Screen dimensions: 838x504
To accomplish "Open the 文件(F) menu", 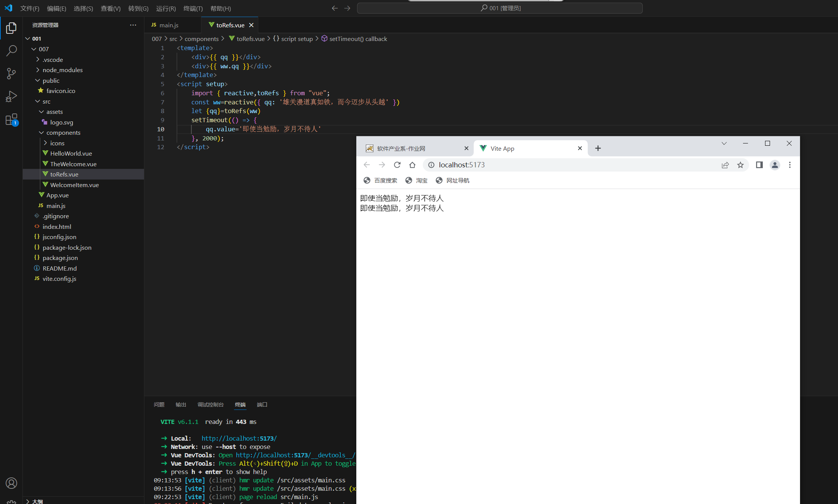I will coord(30,8).
